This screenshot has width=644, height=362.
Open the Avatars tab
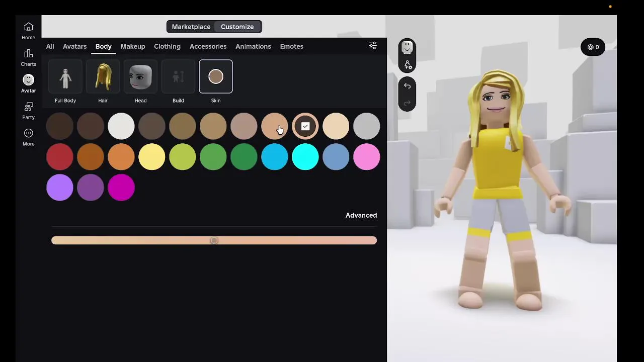(x=74, y=46)
